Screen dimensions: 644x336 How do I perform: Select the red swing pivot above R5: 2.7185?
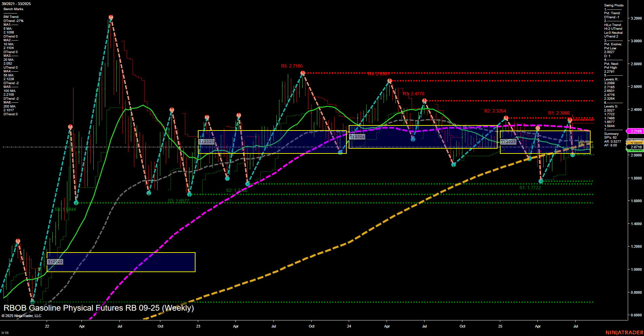[303, 72]
